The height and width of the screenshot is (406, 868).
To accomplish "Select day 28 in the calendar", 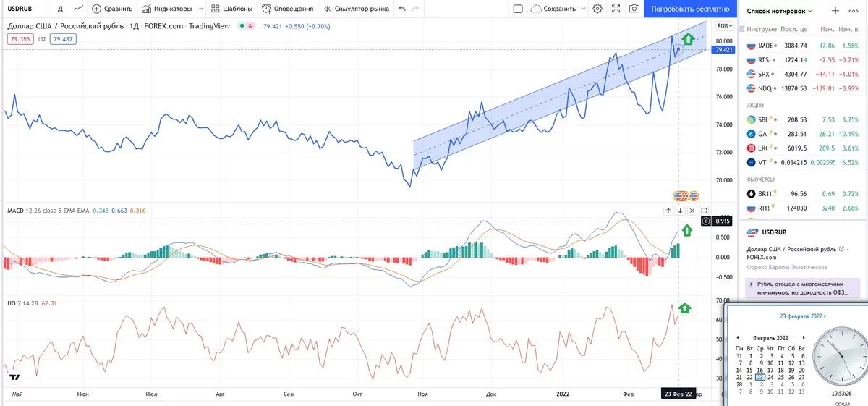I will coord(739,384).
